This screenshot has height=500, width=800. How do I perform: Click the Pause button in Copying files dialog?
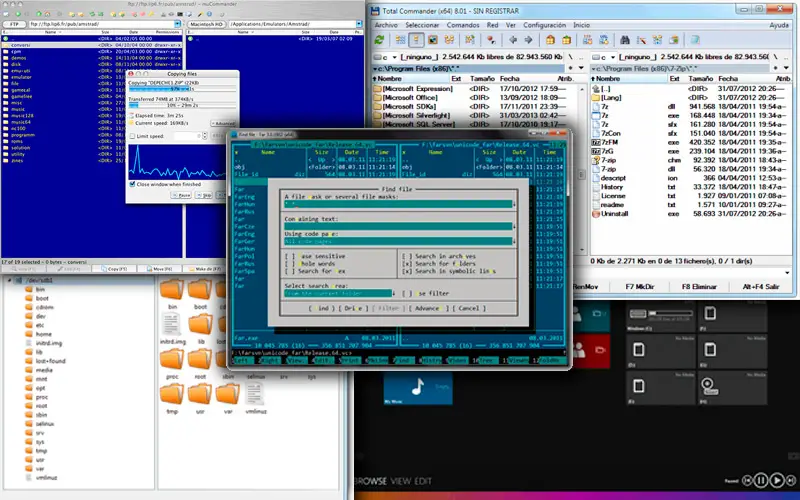(181, 195)
